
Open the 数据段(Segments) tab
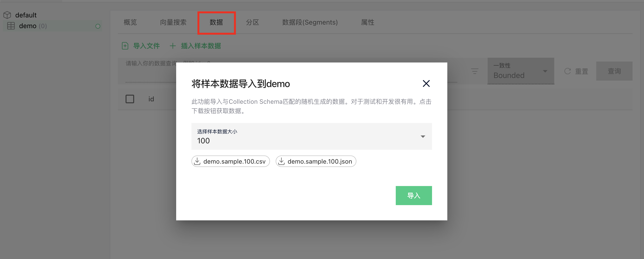click(x=310, y=22)
